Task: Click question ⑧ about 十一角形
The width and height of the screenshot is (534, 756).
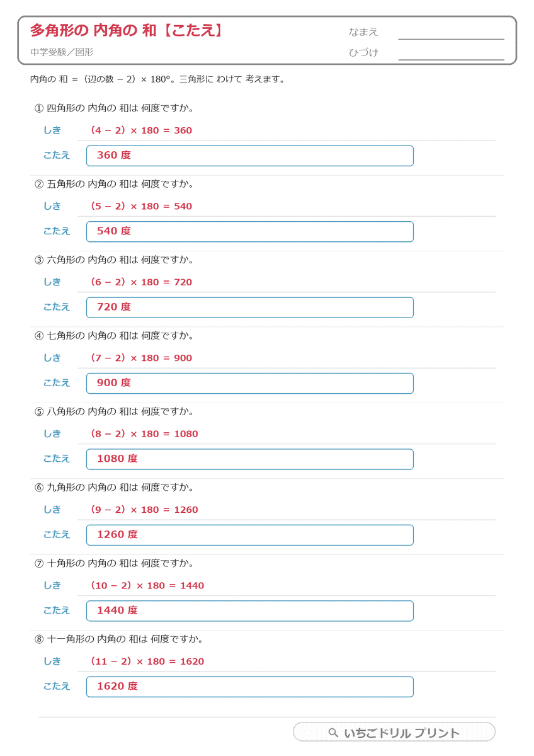Action: [118, 639]
